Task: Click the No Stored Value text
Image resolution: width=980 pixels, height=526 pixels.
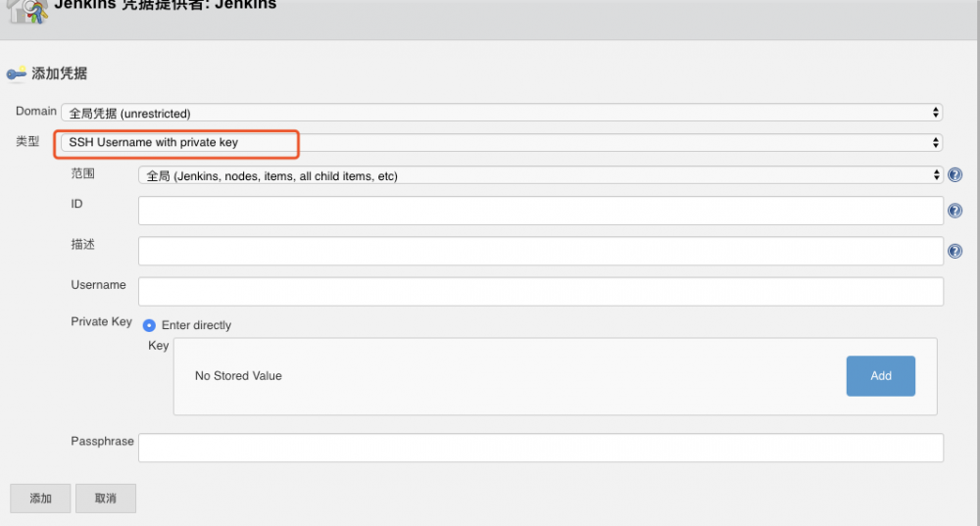Action: pos(238,376)
